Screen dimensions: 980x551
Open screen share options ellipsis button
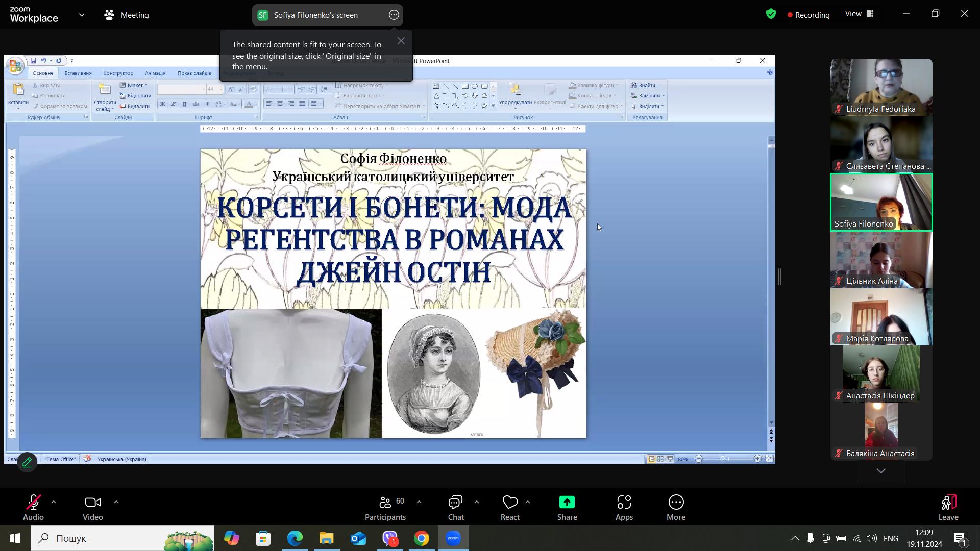pyautogui.click(x=394, y=15)
